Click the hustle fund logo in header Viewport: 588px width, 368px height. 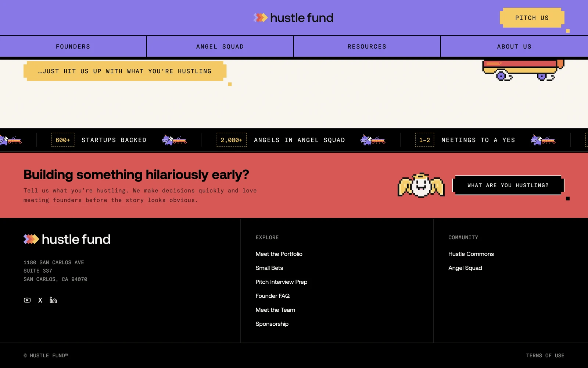(x=293, y=18)
